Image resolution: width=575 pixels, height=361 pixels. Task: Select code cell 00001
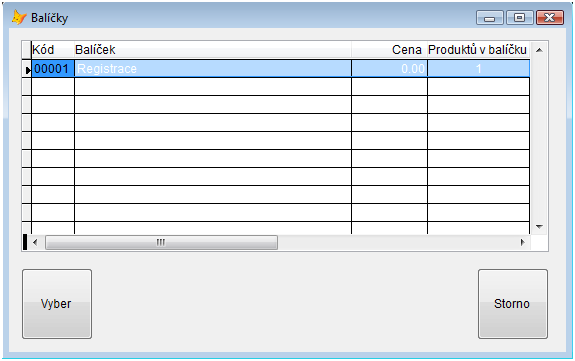[53, 69]
